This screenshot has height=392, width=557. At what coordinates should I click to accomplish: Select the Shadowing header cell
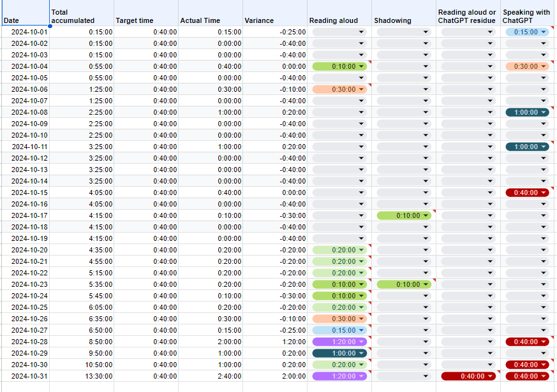coord(404,13)
